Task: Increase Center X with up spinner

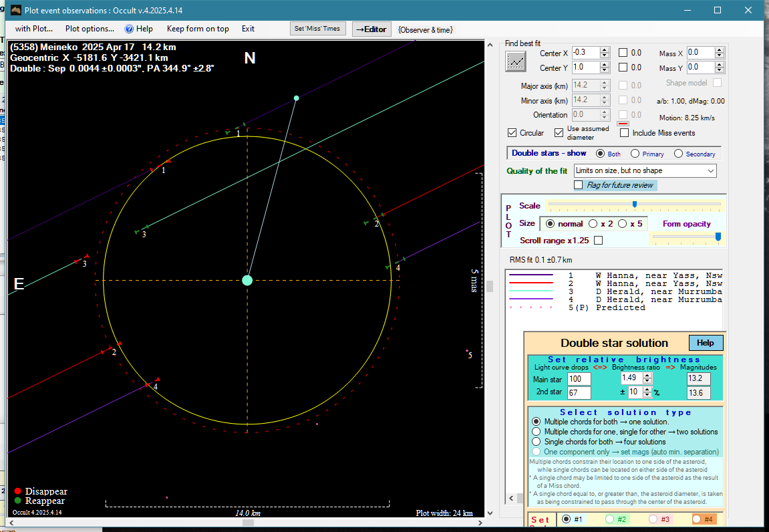Action: click(x=605, y=50)
